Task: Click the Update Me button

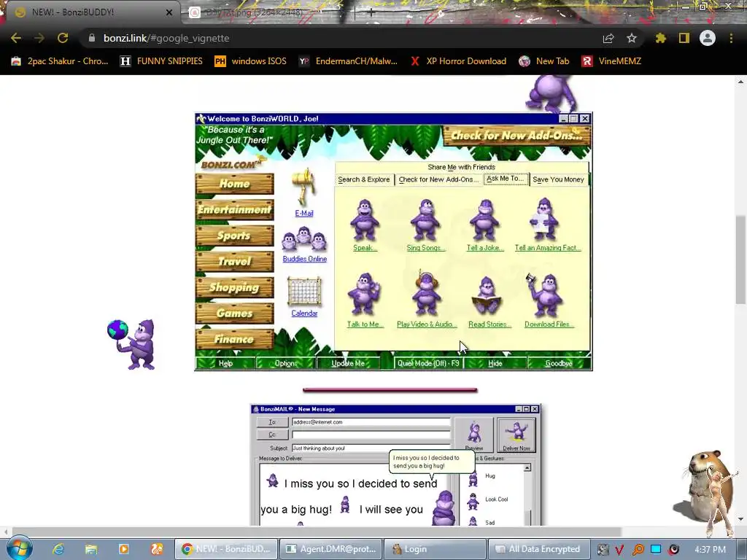Action: [x=348, y=363]
